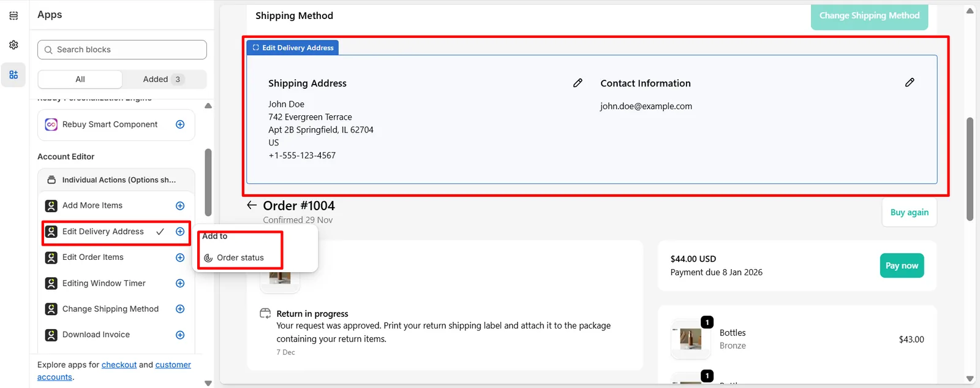Click the Change Shipping Method button
The height and width of the screenshot is (388, 980).
(869, 16)
